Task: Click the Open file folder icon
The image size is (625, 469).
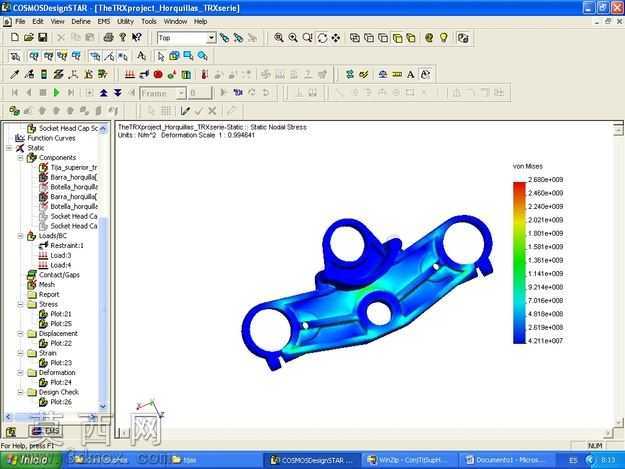Action: pyautogui.click(x=29, y=38)
